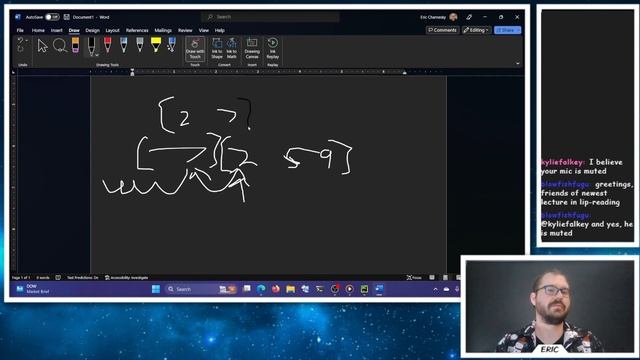640x360 pixels.
Task: Click the Redo icon below Undo
Action: [x=20, y=49]
